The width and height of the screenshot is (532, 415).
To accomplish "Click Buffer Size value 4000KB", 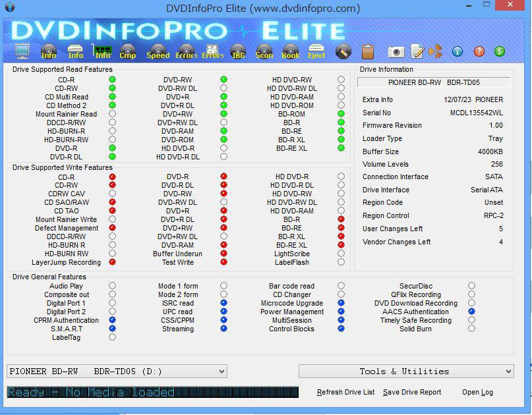I will coord(490,152).
